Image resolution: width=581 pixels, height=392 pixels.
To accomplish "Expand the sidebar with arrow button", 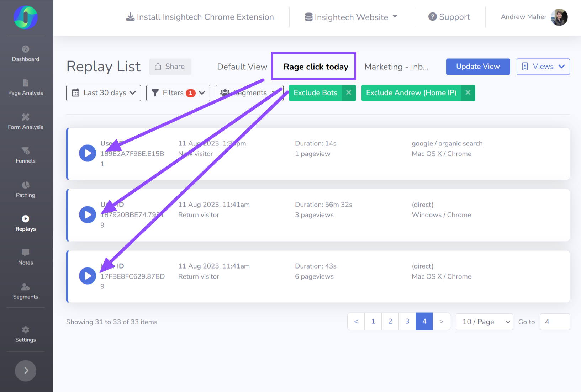I will coord(26,371).
